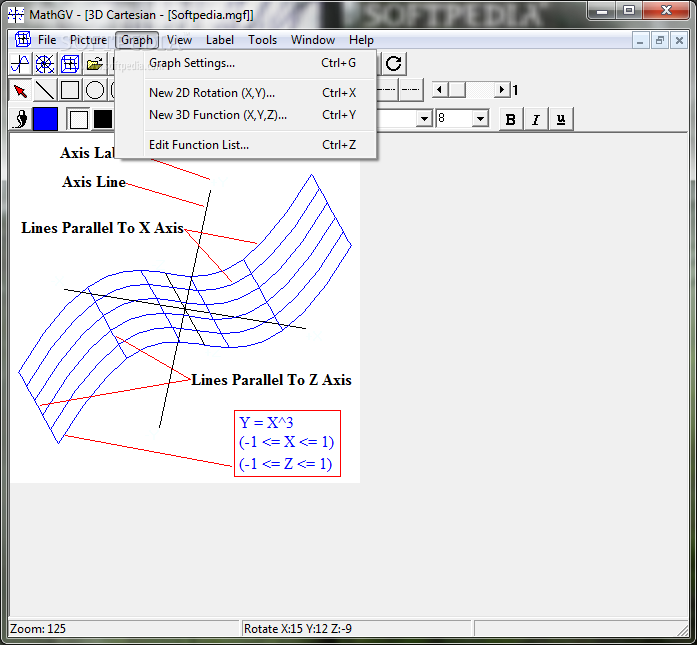The height and width of the screenshot is (645, 697).
Task: Select the 'Lines Parallel To X Axis' label
Action: coord(103,228)
